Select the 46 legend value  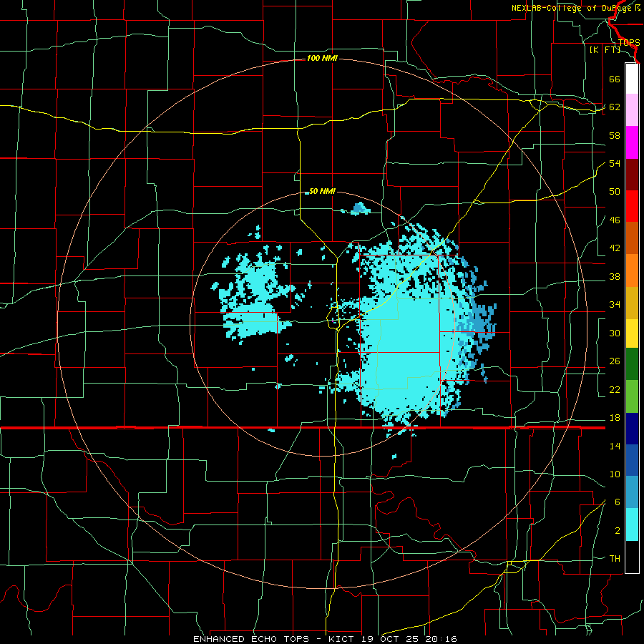click(x=615, y=220)
